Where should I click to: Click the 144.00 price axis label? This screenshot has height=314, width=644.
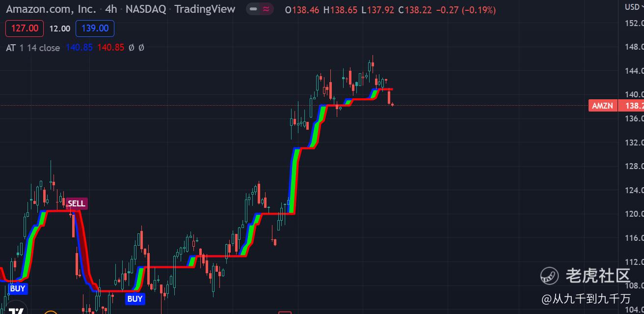pos(634,71)
